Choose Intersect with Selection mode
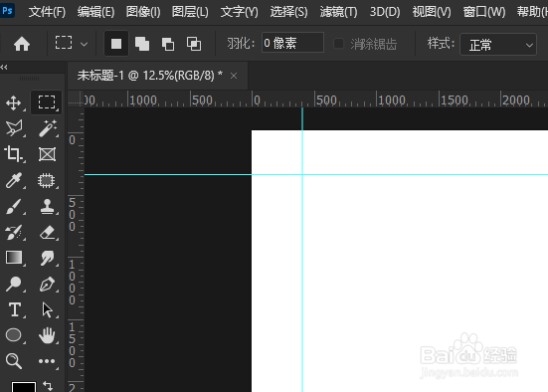The height and width of the screenshot is (392, 548). pyautogui.click(x=194, y=44)
